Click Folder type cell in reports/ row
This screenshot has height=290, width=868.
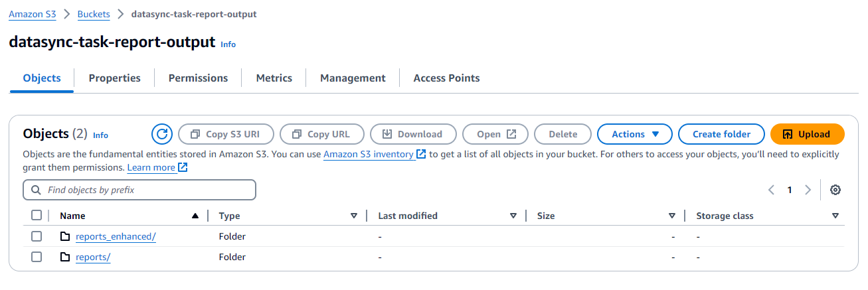click(232, 257)
